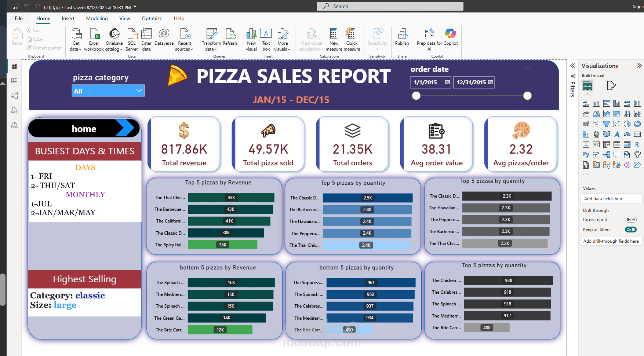This screenshot has height=356, width=644.
Task: Connect to SQL Server source
Action: point(132,40)
